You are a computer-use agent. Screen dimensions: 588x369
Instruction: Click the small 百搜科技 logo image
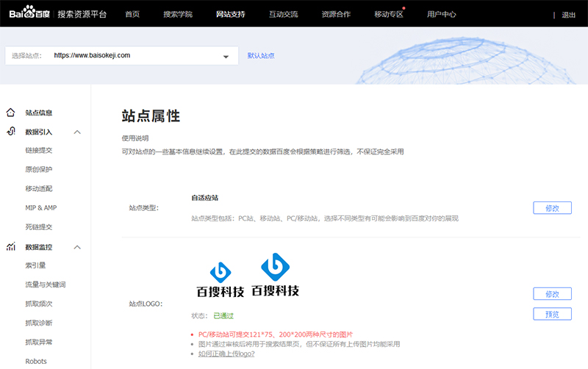pos(220,279)
